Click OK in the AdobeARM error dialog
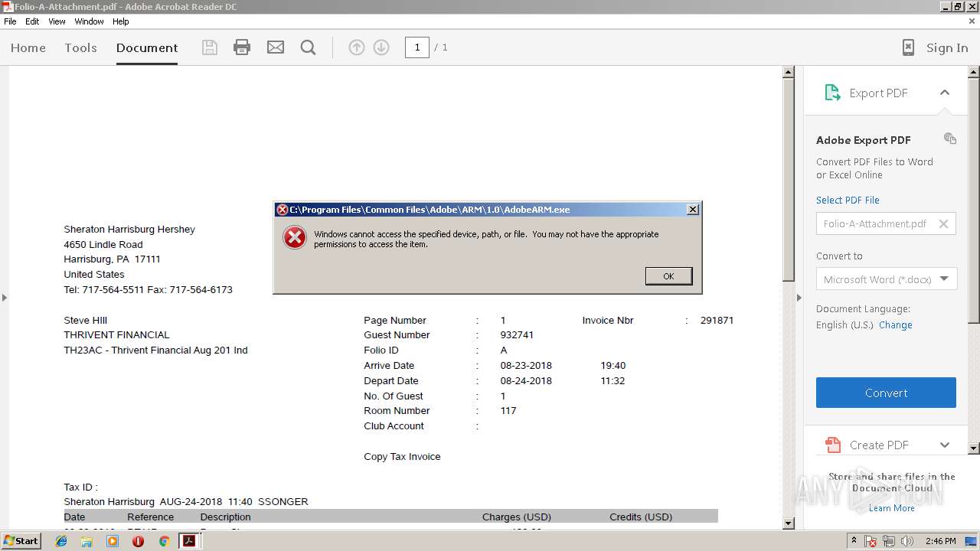Viewport: 980px width, 551px height. (x=668, y=276)
